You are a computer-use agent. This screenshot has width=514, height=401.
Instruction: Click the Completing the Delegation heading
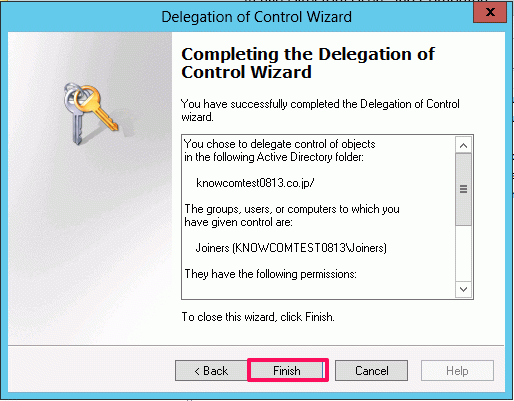[x=308, y=63]
